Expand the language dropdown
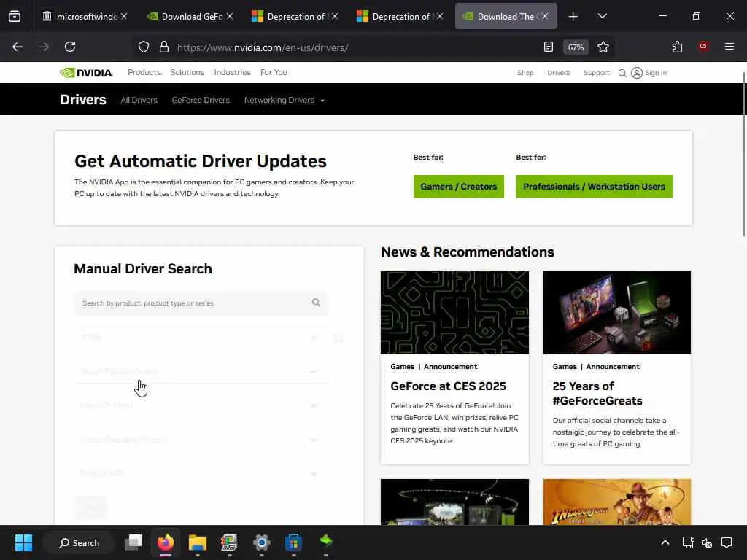The width and height of the screenshot is (747, 560). [x=201, y=474]
